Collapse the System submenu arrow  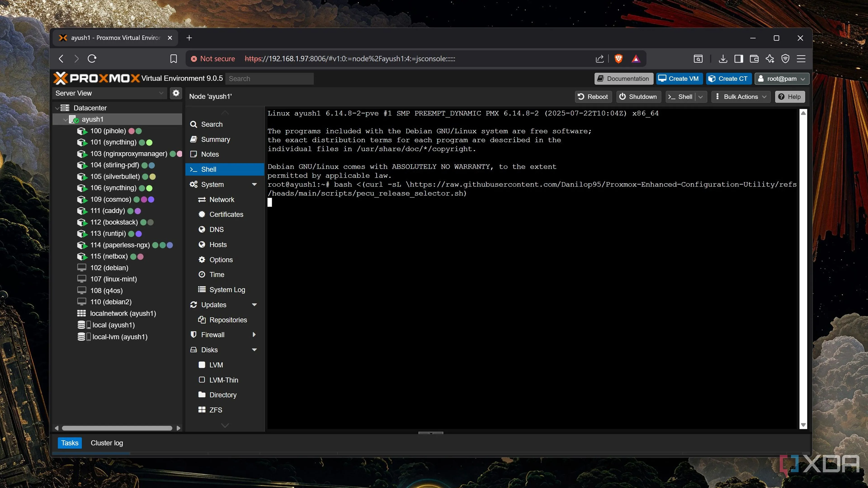point(254,185)
